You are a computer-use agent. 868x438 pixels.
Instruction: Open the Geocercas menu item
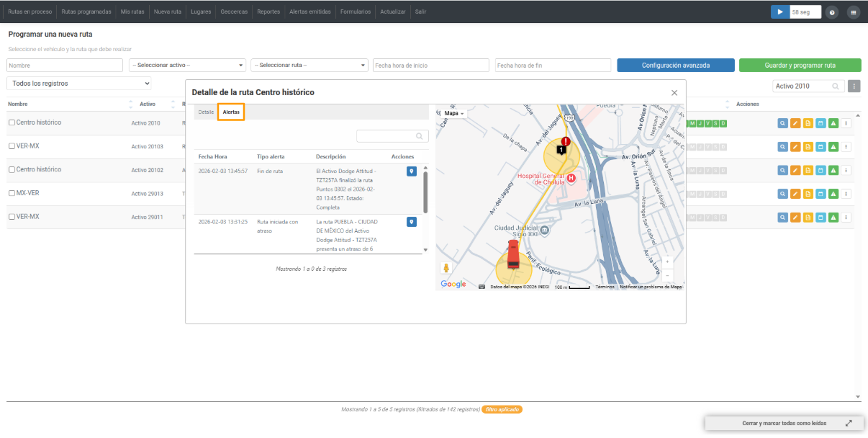[x=235, y=12]
